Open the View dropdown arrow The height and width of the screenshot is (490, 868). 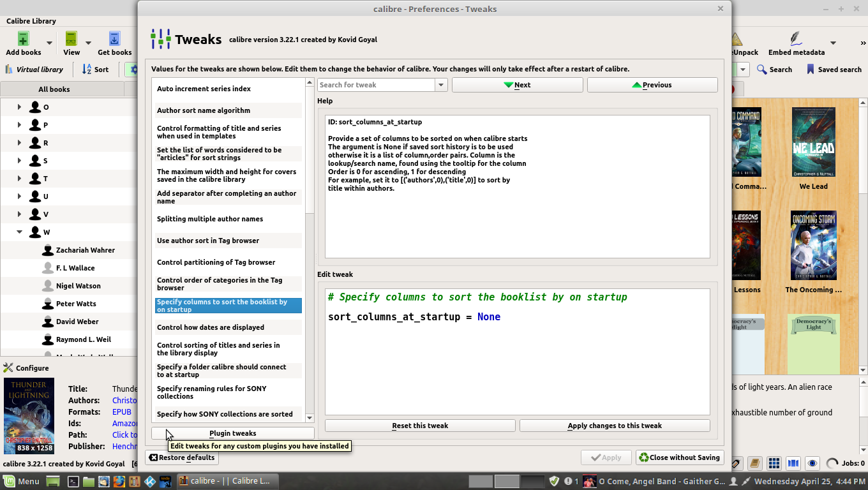tap(88, 43)
